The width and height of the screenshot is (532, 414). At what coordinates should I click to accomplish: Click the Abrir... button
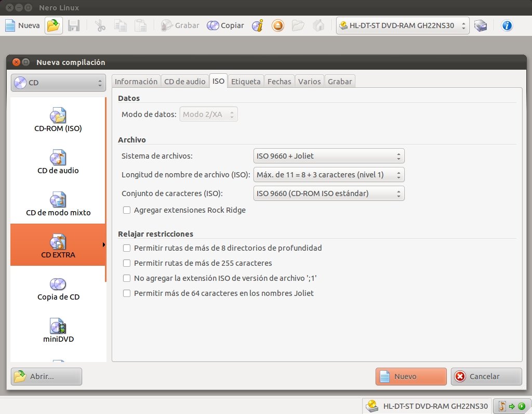[46, 377]
